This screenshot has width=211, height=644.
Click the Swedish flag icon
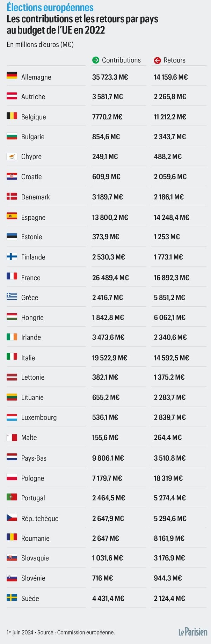point(12,597)
